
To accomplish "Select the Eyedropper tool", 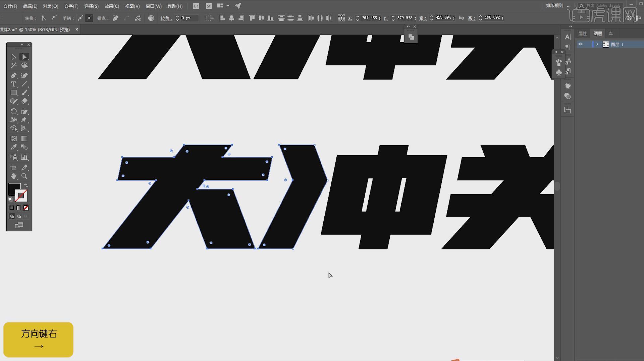I will [x=14, y=147].
